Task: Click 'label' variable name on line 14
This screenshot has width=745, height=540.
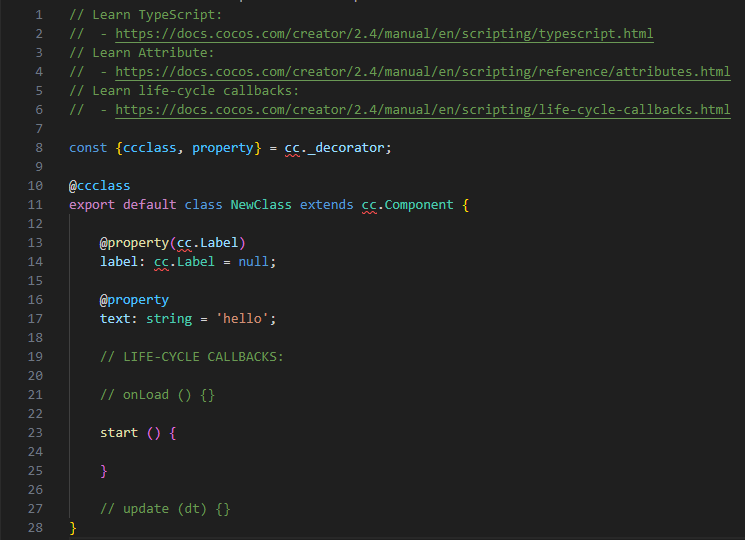Action: pos(119,262)
